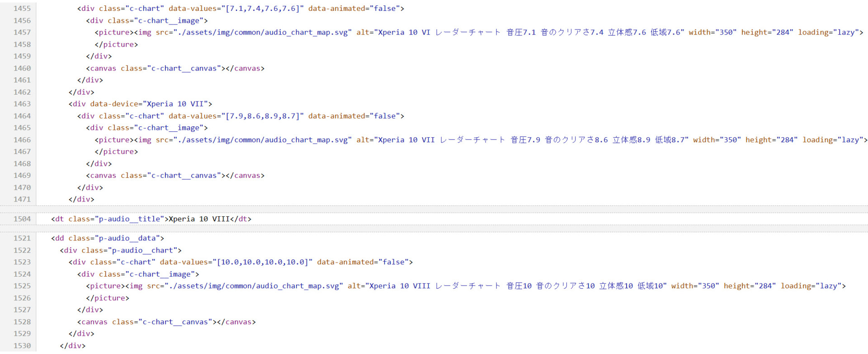
Task: Click the height="284" attribute on line 1457
Action: pyautogui.click(x=767, y=33)
